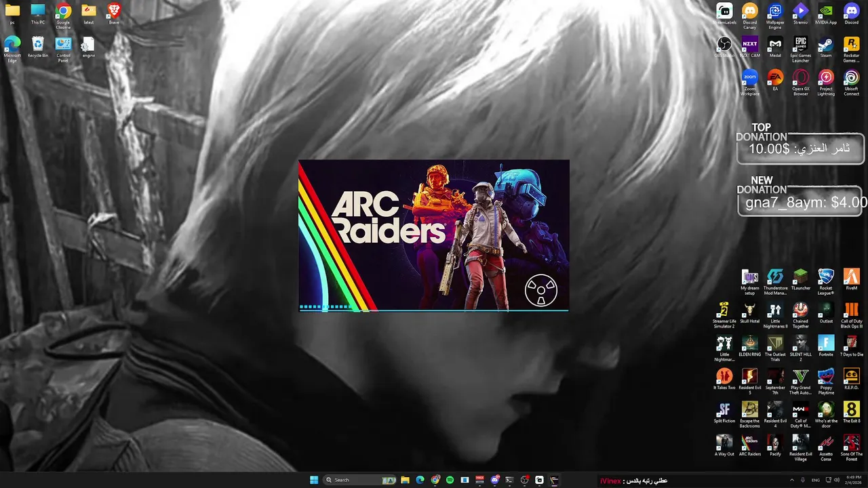This screenshot has height=488, width=868.
Task: Open the Assetto Corsa shortcut
Action: click(826, 448)
